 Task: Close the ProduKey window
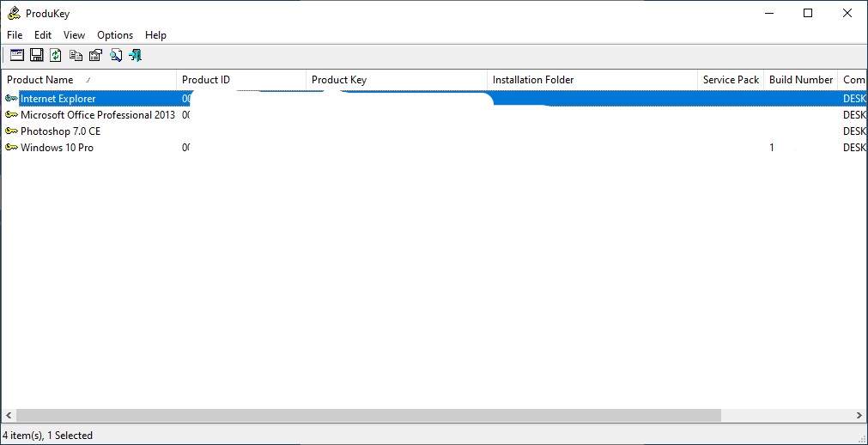847,13
